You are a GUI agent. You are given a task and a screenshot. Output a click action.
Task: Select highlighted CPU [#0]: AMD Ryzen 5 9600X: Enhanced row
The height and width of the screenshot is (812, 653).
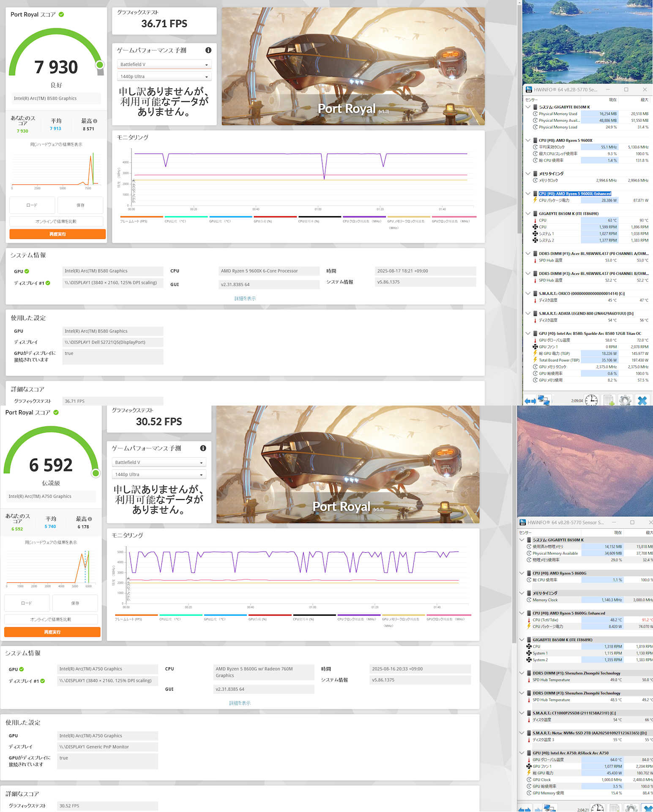[575, 194]
